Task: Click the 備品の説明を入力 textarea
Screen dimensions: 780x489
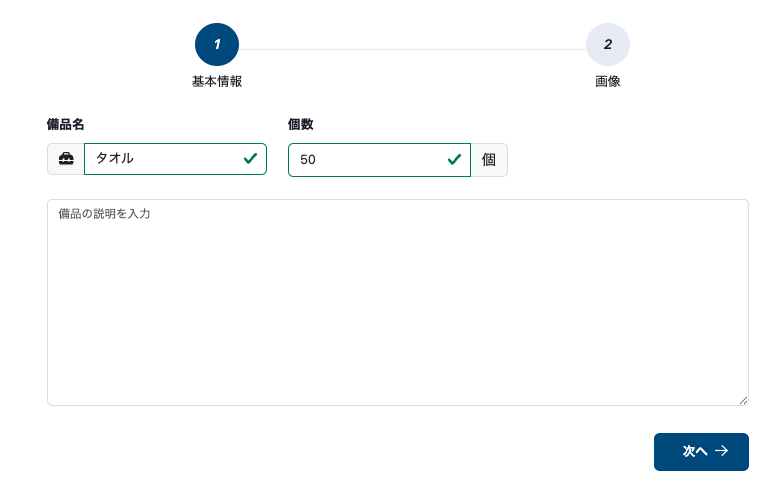Action: (x=398, y=302)
